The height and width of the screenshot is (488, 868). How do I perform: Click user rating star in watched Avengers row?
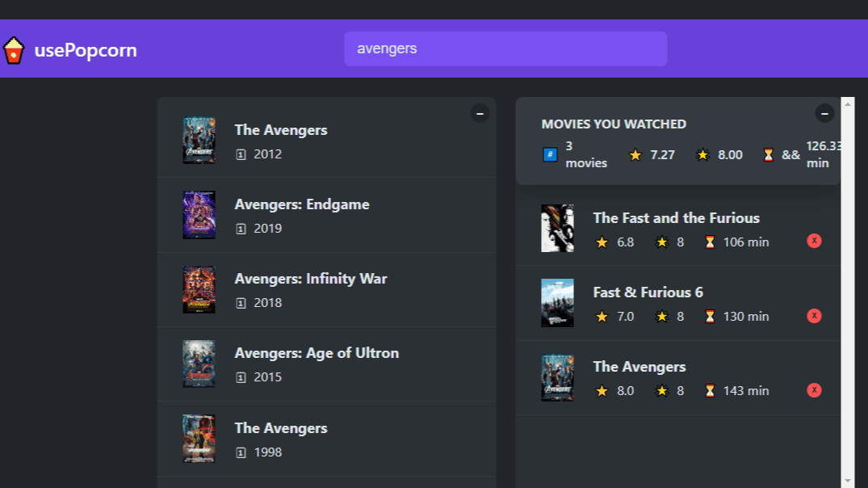[661, 391]
